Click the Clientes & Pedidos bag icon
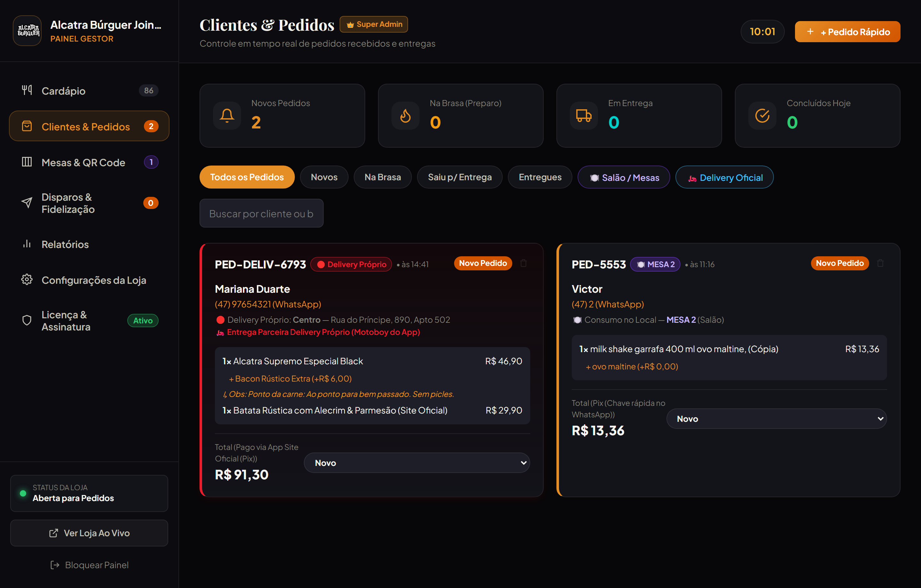The image size is (921, 588). (x=27, y=126)
